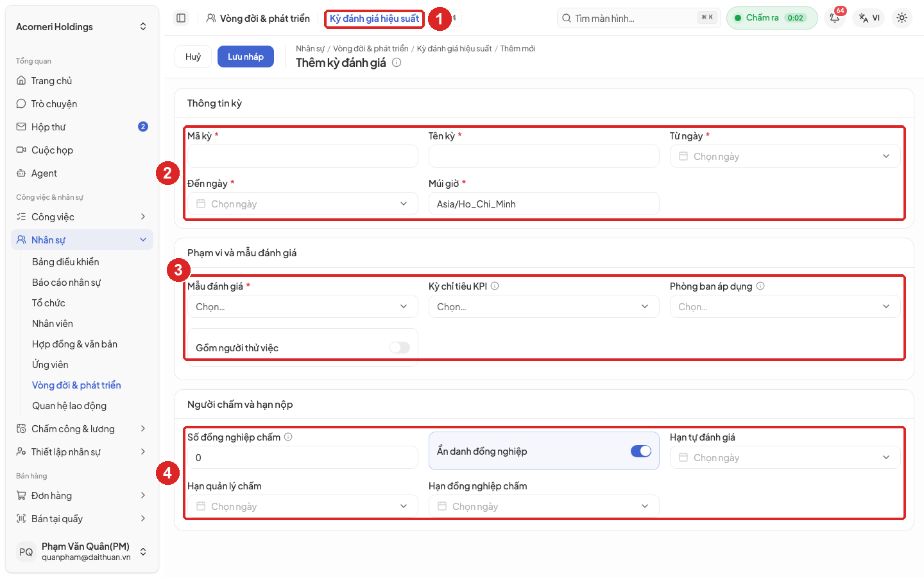Screen dimensions: 924x578
Task: Expand Chấm công & lương menu
Action: pos(82,429)
